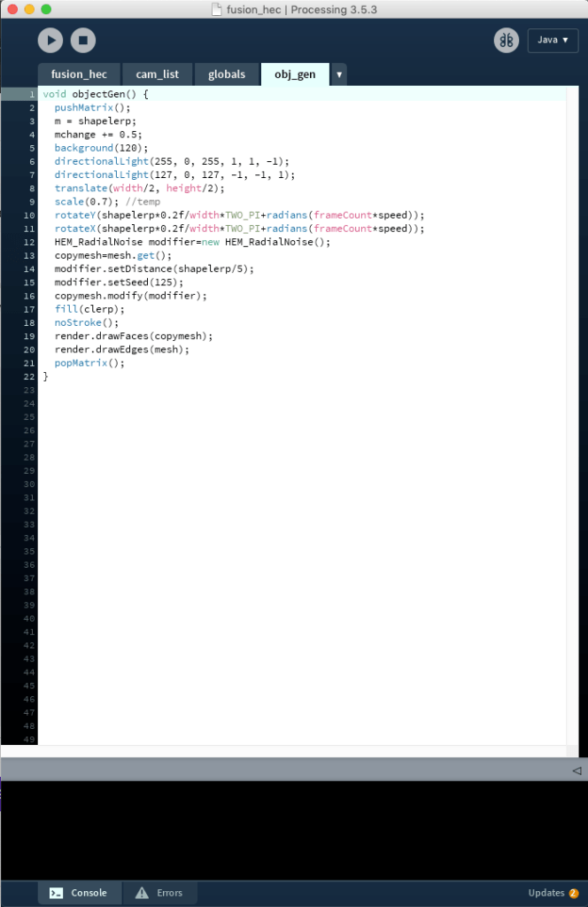Place cursor on the background(120) line
The image size is (588, 907).
coord(101,148)
